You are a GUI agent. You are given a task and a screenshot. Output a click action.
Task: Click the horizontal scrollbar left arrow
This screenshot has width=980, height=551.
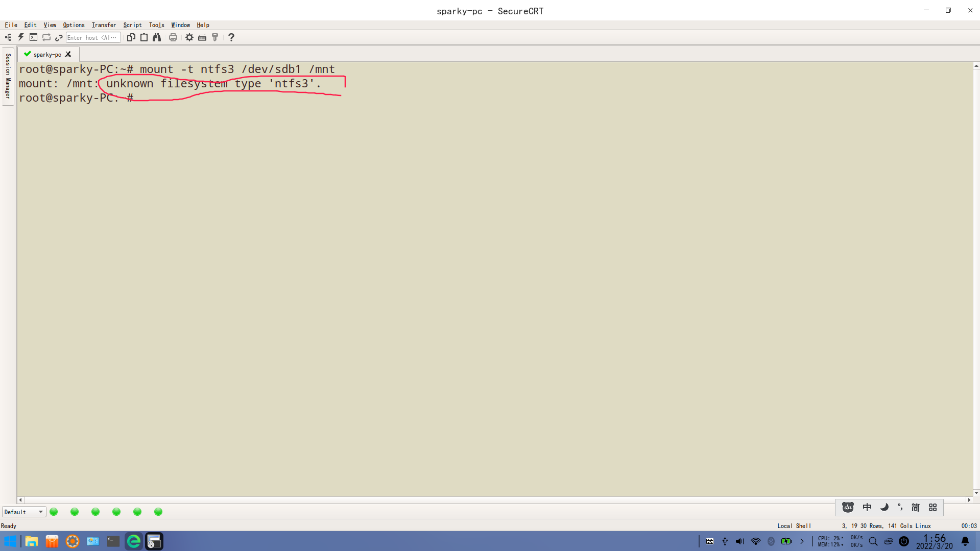point(20,500)
